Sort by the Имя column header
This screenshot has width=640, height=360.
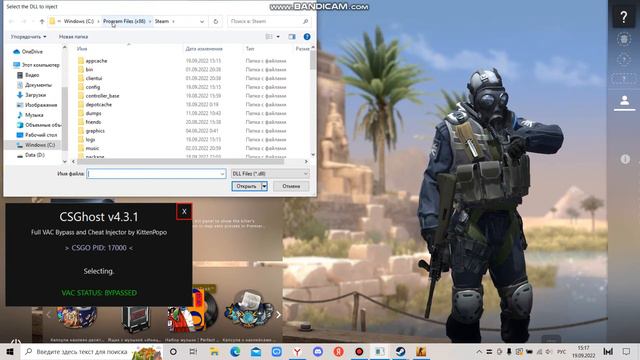pos(82,49)
